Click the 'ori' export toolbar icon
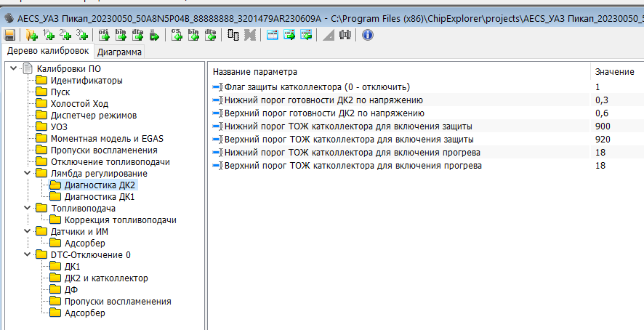644x330 pixels. (x=103, y=34)
